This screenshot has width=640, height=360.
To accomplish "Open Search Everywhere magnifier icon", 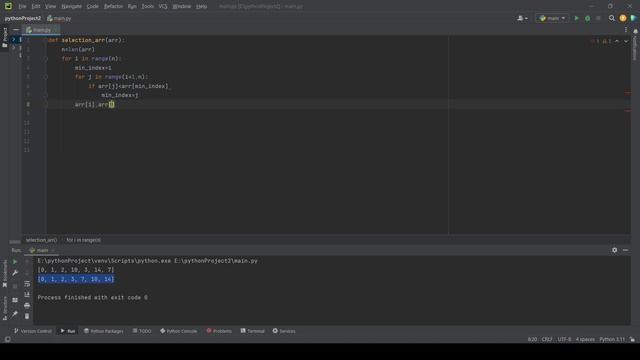I will pyautogui.click(x=611, y=18).
